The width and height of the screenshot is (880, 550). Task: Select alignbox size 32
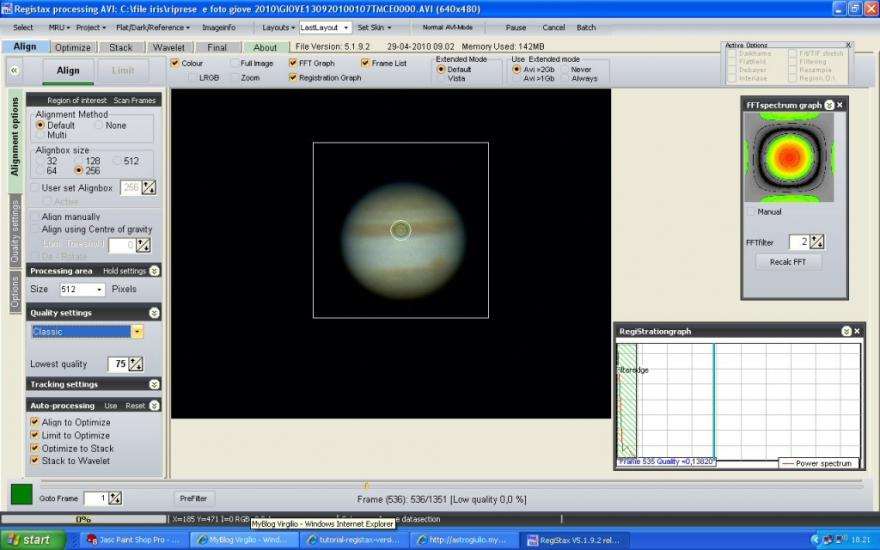click(40, 161)
